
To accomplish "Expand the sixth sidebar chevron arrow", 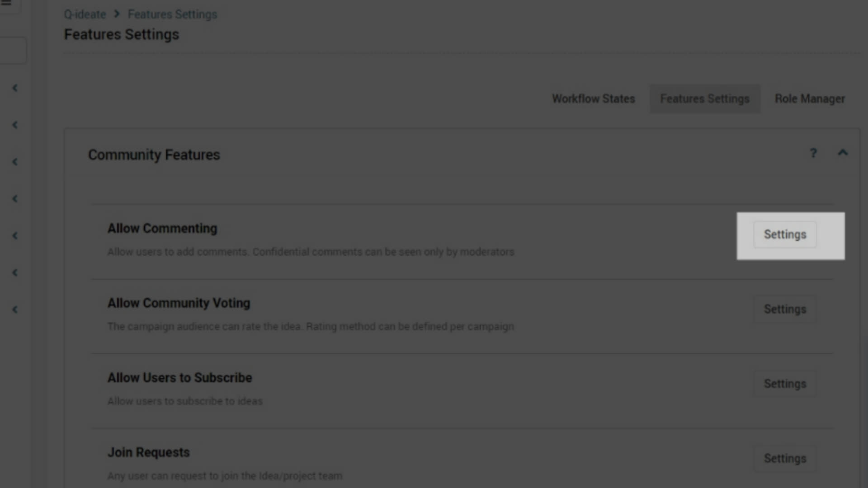I will 15,272.
